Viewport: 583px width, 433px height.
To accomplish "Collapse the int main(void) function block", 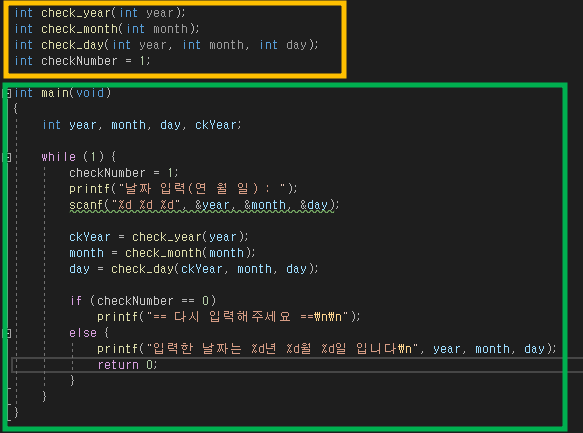I will point(8,93).
